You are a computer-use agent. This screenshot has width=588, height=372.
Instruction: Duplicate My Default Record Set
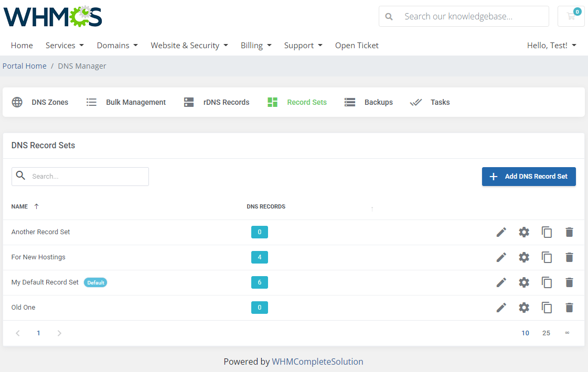[547, 282]
